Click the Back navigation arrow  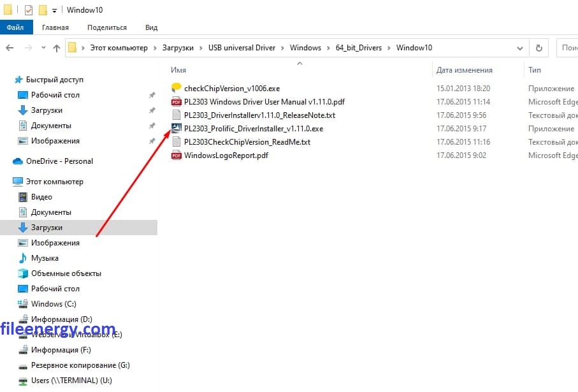(10, 48)
